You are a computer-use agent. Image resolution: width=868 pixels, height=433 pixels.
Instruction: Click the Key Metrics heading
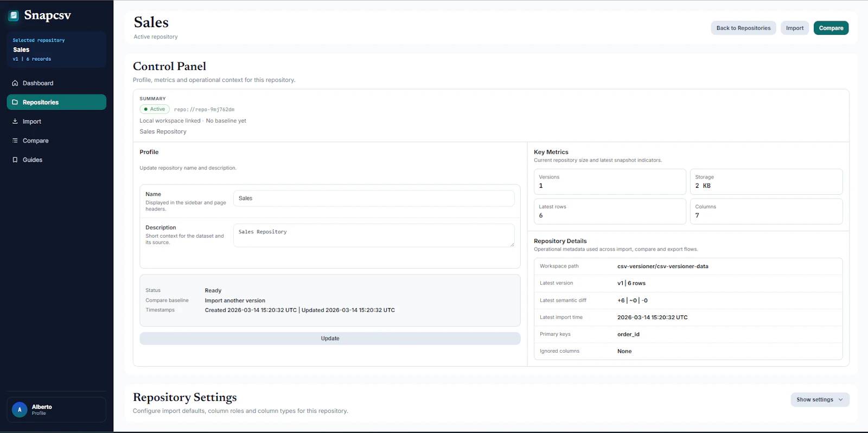tap(551, 152)
